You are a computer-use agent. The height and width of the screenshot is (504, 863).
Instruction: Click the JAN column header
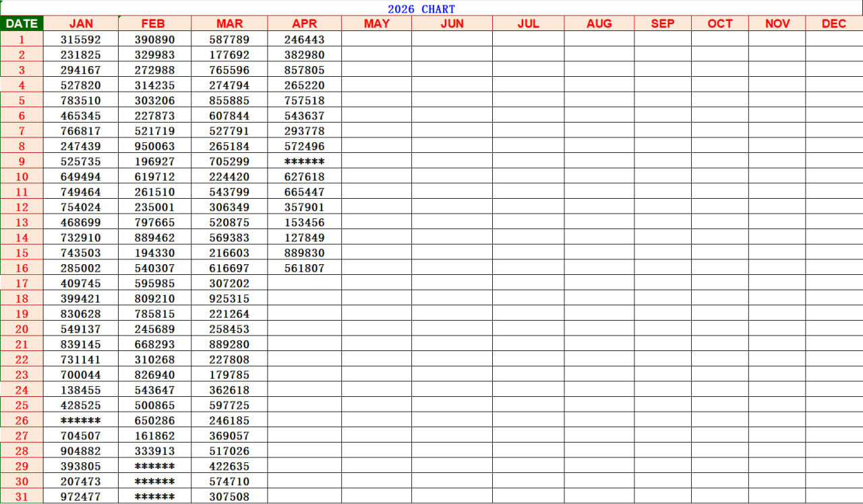click(x=81, y=24)
